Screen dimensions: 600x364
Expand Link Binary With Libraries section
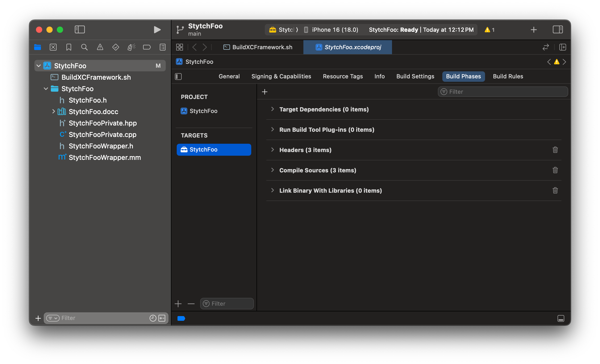tap(272, 190)
